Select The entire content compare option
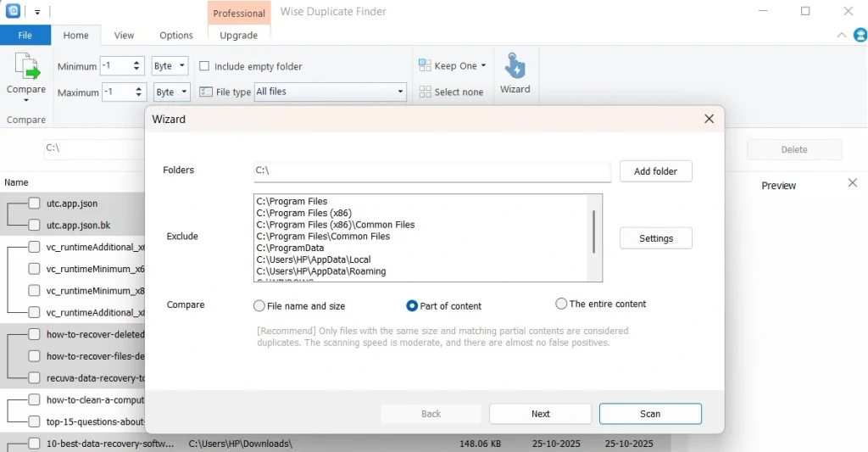868x452 pixels. (561, 304)
